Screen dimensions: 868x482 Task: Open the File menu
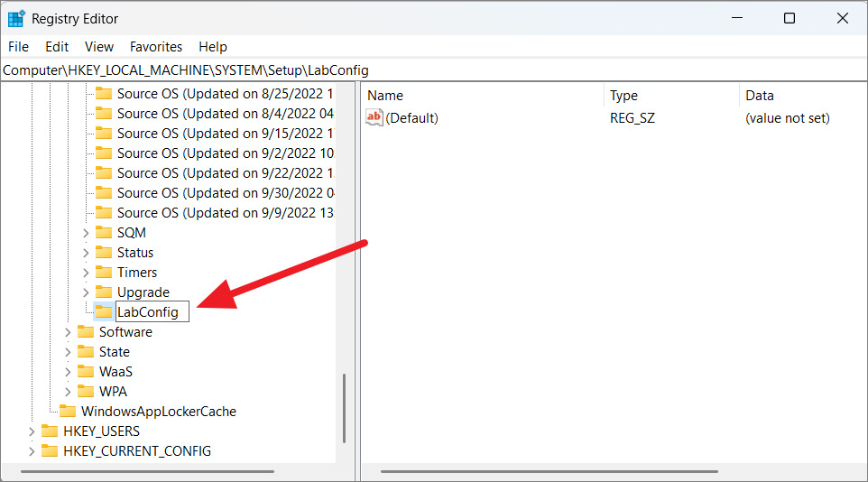[18, 47]
